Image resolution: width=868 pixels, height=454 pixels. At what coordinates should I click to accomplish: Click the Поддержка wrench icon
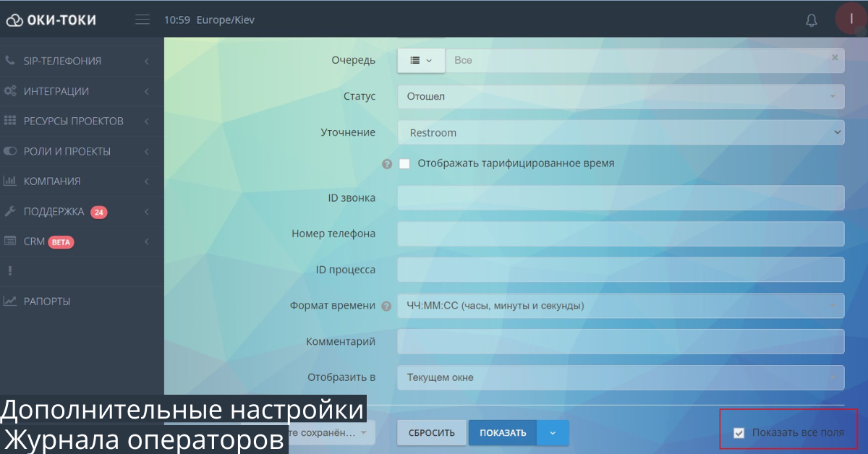(x=10, y=211)
